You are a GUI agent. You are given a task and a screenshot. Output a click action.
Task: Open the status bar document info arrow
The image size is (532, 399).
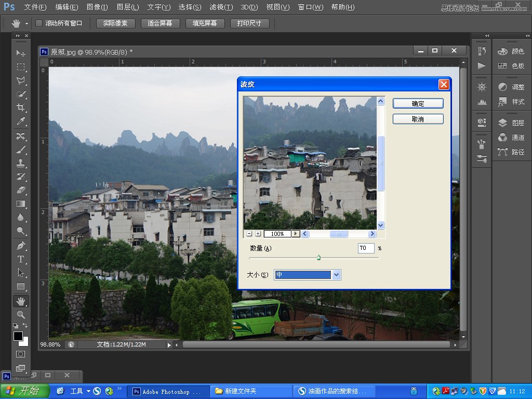pyautogui.click(x=169, y=345)
